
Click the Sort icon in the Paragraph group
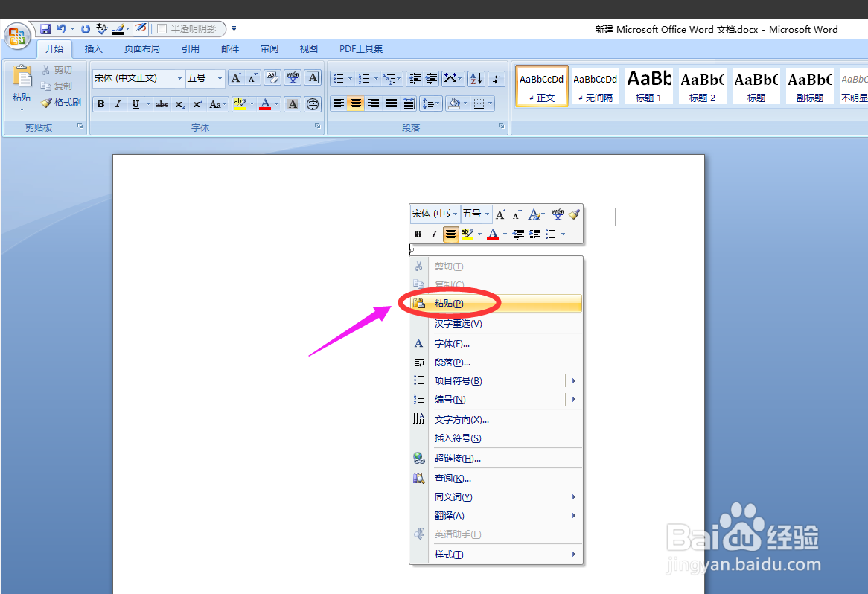coord(476,80)
